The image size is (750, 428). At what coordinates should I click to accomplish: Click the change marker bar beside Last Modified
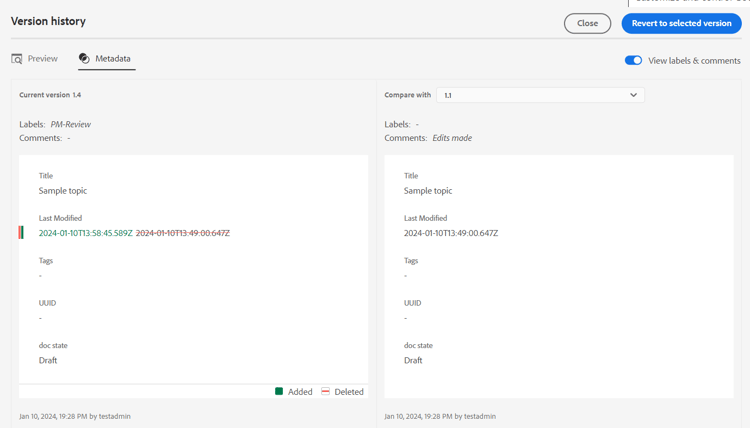(21, 232)
